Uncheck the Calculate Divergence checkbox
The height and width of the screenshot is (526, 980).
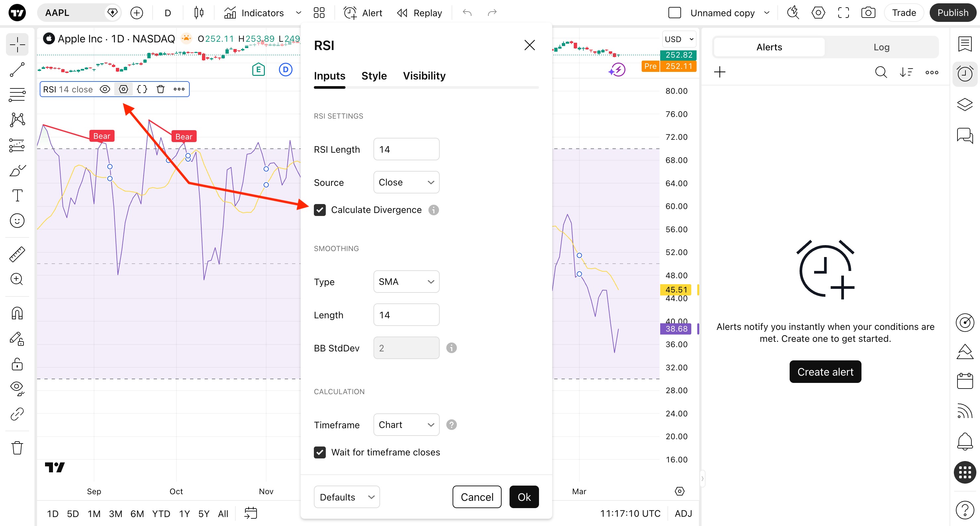click(319, 210)
